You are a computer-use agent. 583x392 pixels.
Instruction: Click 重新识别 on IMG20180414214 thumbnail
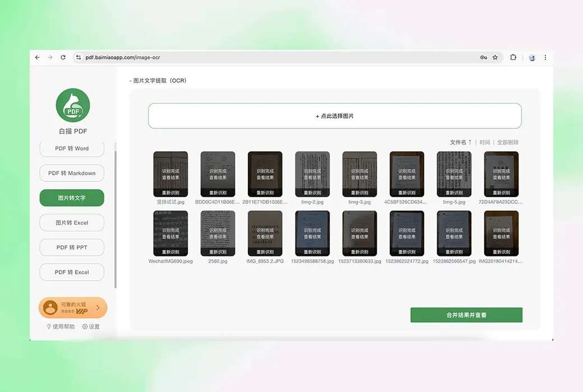(501, 252)
